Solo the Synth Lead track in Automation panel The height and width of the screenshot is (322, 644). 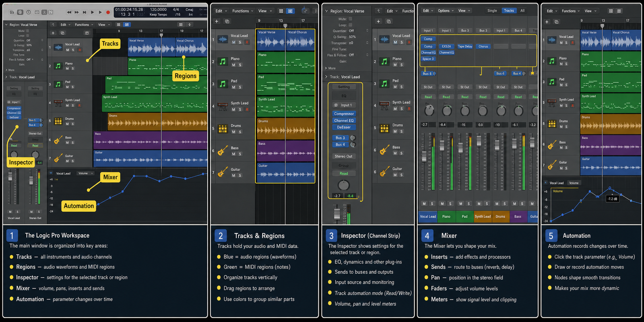click(x=566, y=105)
